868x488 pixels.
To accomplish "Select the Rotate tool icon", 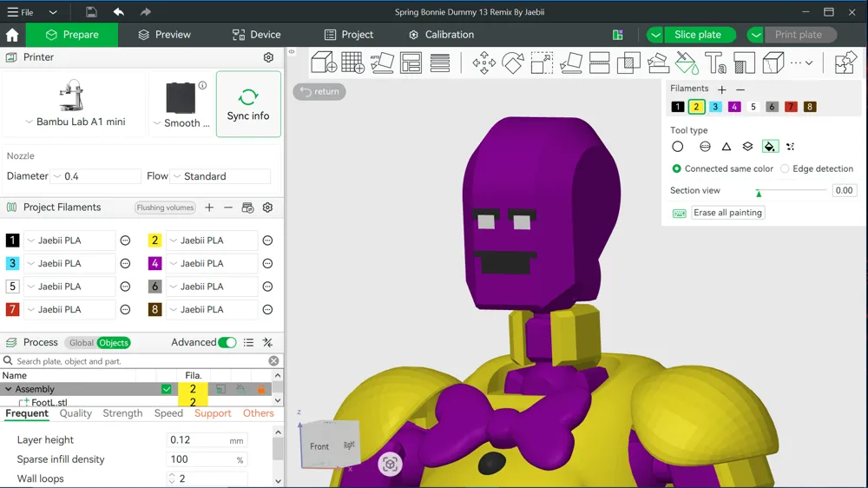I will coord(513,63).
